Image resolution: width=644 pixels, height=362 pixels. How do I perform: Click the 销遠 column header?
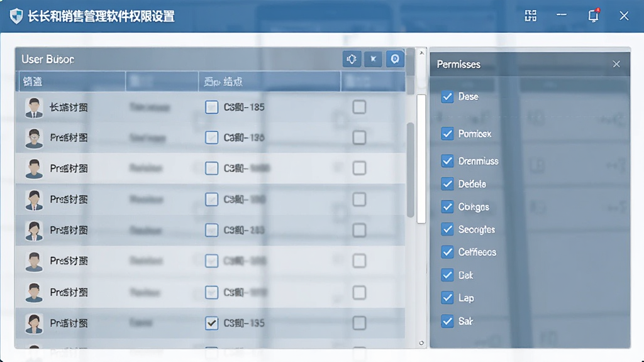[72, 82]
